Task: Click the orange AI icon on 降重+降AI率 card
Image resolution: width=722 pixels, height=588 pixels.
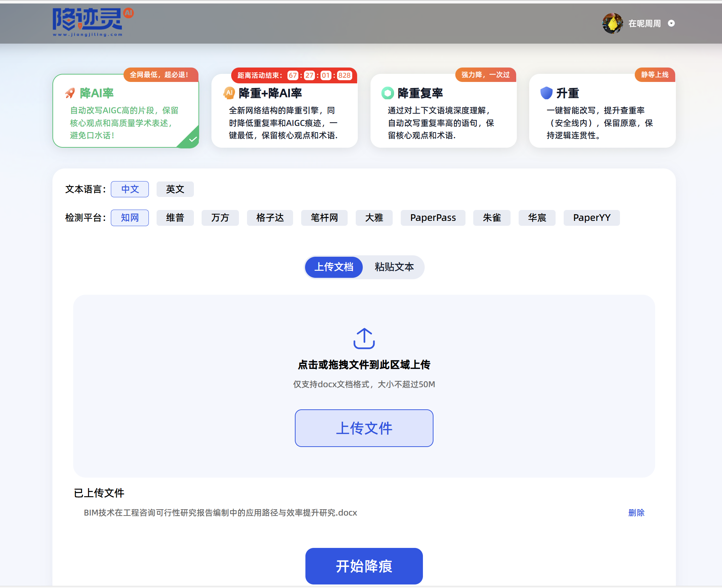Action: pos(229,93)
